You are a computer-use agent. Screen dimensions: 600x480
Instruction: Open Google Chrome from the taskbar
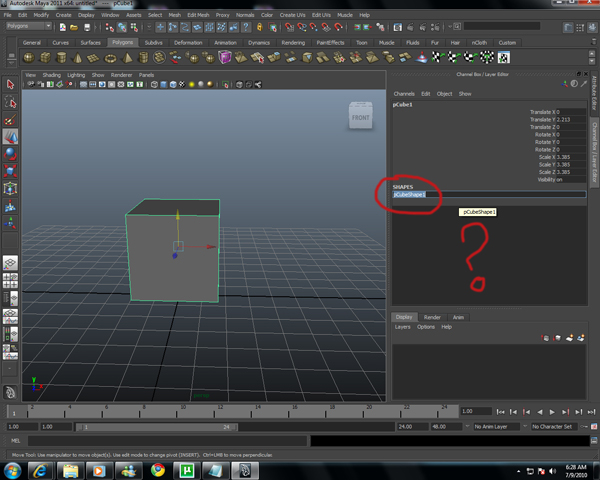(x=157, y=470)
